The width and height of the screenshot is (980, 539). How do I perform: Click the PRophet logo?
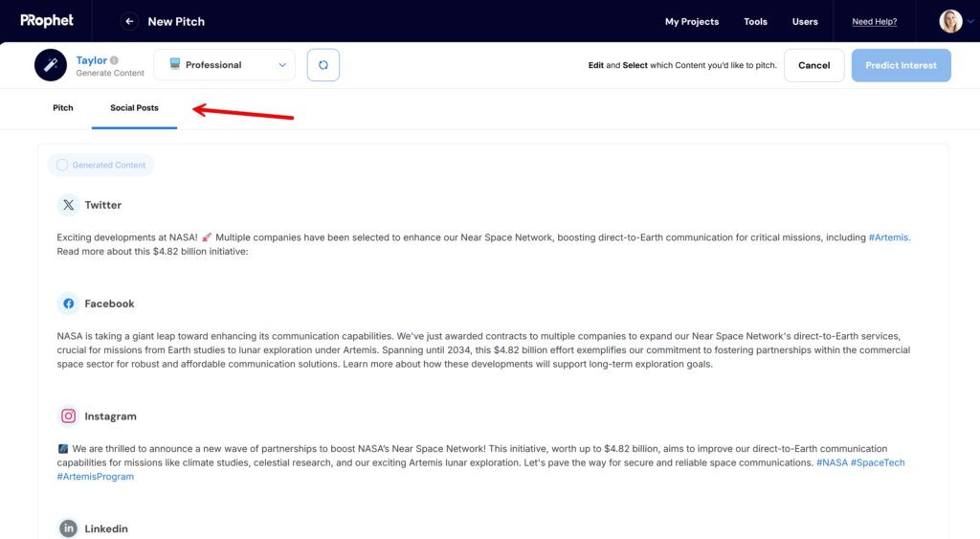tap(47, 21)
